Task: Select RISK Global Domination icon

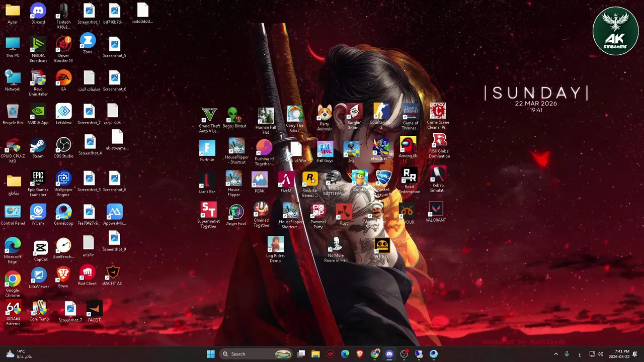Action: (x=439, y=145)
